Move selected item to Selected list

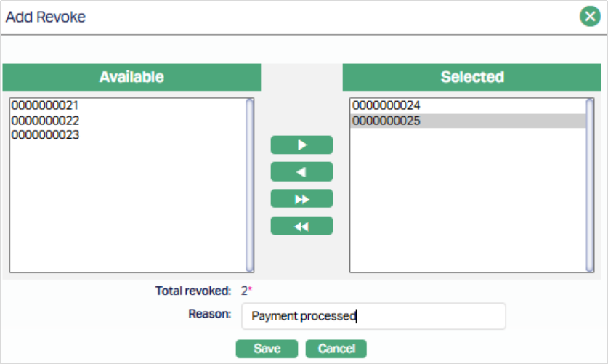[301, 145]
